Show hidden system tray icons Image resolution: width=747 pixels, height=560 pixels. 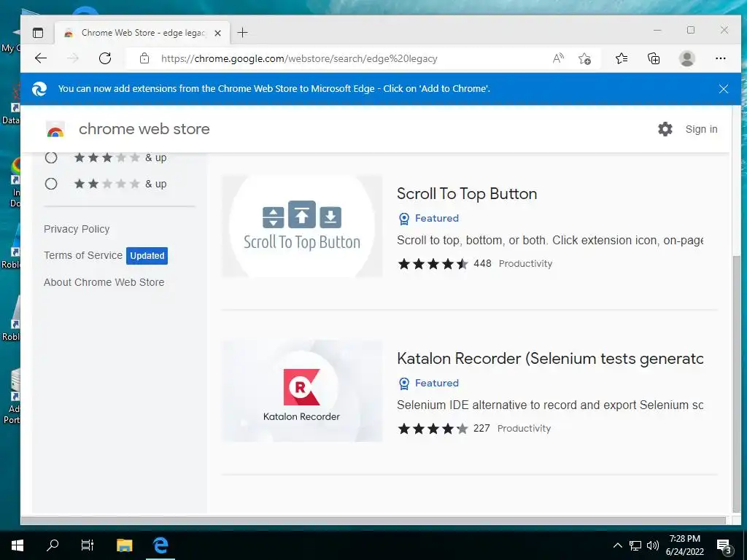(617, 545)
